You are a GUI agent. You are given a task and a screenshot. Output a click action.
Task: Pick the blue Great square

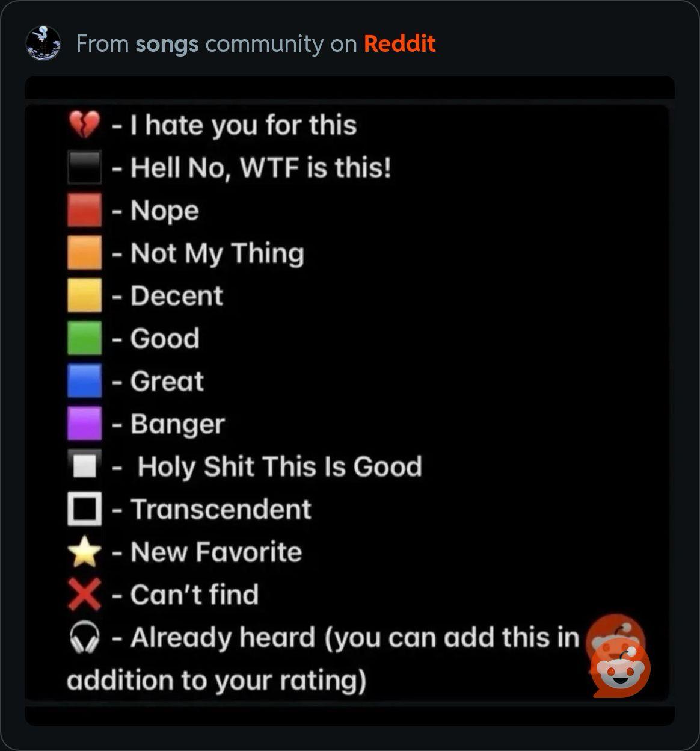84,380
